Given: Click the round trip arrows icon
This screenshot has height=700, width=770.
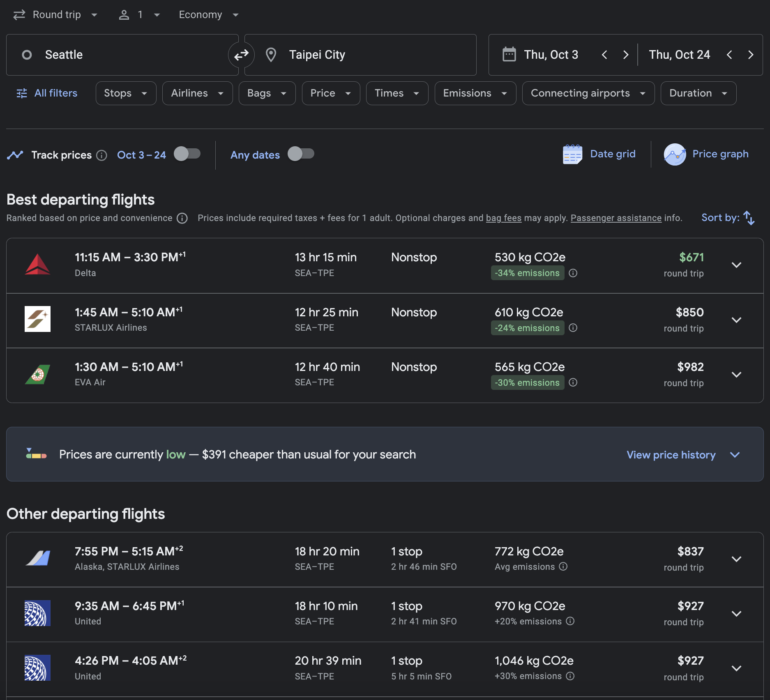Looking at the screenshot, I should click(x=19, y=15).
